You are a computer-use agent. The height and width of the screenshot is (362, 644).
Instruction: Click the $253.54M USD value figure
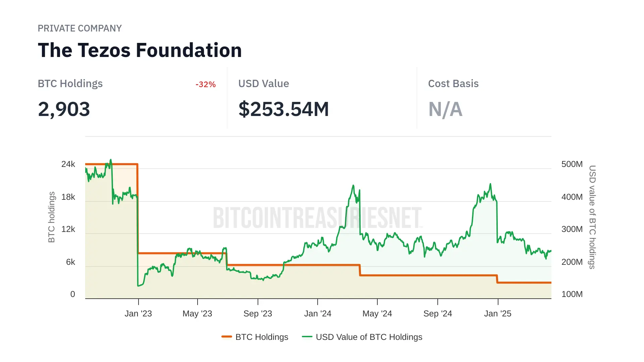[284, 109]
